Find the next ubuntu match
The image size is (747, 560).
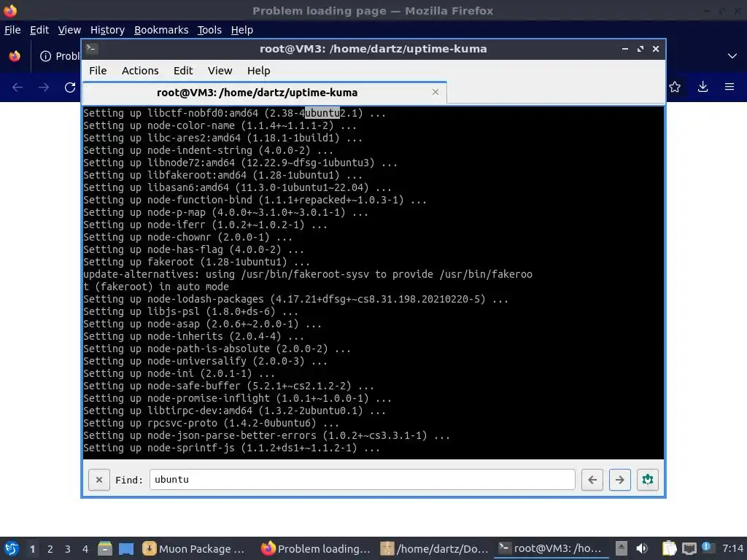point(620,480)
